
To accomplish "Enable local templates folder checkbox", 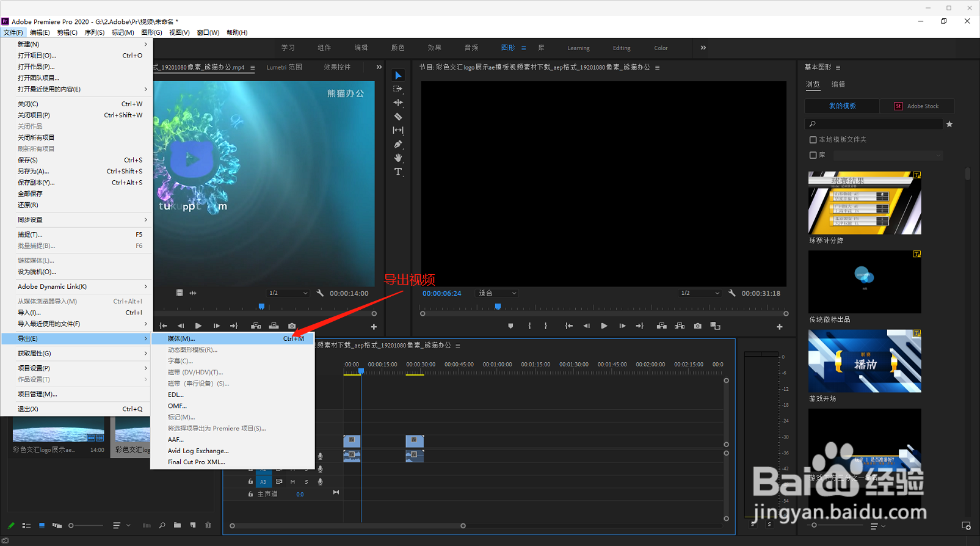I will point(813,140).
